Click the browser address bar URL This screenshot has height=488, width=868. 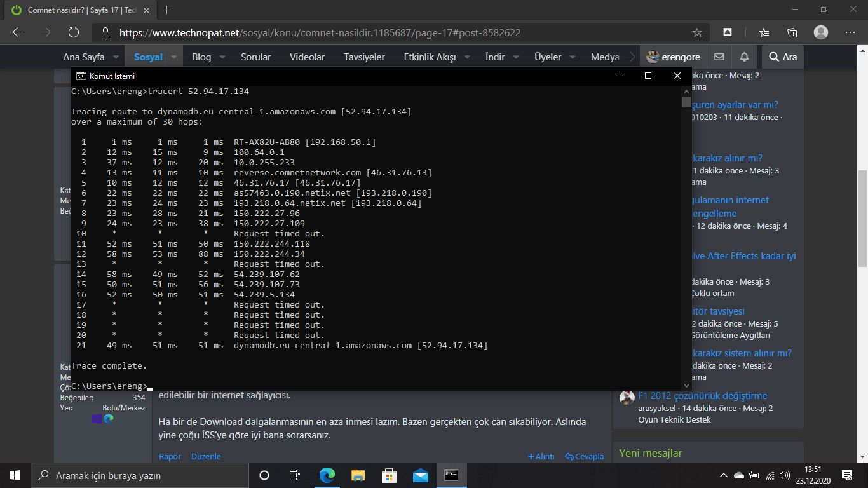(x=320, y=32)
